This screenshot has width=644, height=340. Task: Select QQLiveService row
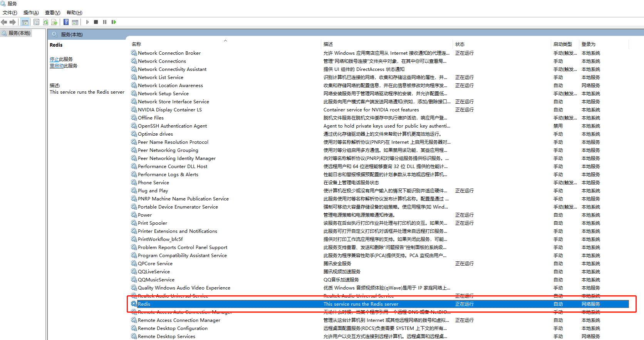coord(379,271)
